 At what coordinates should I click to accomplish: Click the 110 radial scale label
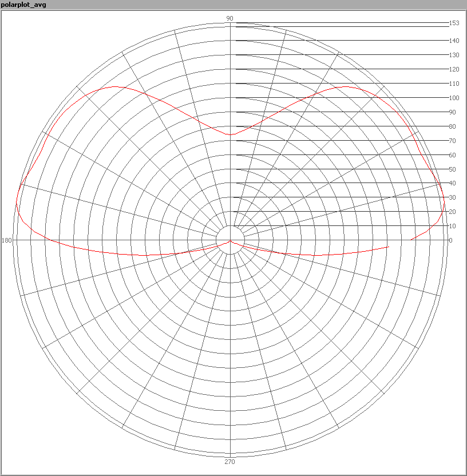454,84
